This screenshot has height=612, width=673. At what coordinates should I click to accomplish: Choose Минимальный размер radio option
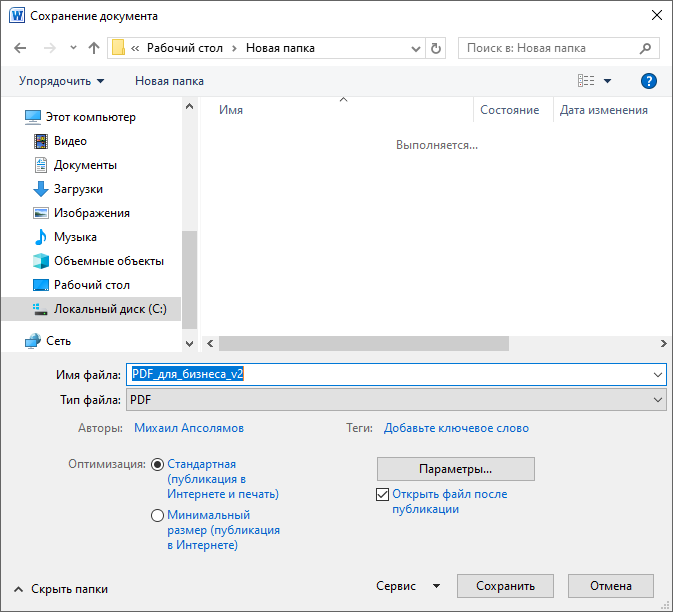coord(157,516)
